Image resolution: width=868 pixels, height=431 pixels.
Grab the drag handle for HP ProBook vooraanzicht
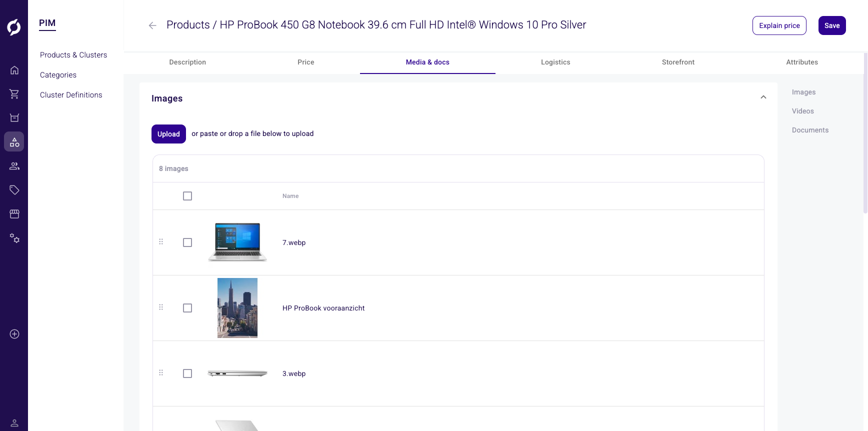[161, 307]
